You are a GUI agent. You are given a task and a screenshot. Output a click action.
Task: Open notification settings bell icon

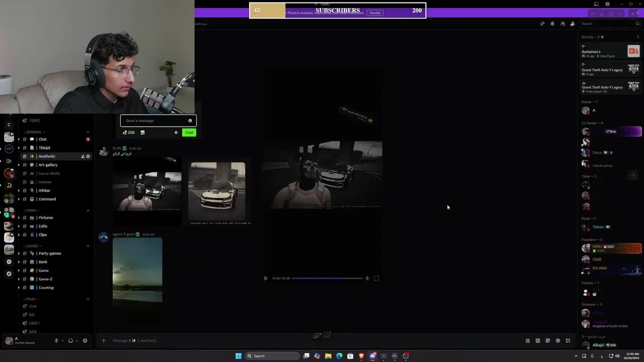pos(552,24)
